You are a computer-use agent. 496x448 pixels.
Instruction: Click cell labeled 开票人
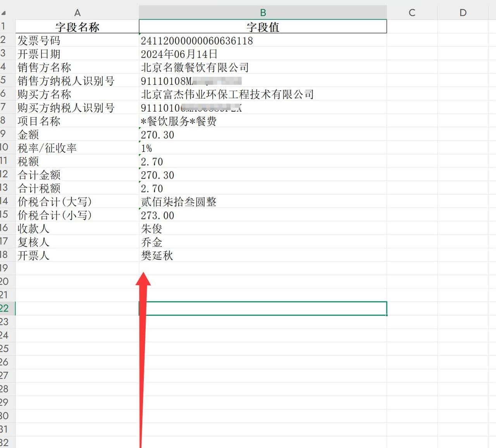[x=77, y=255]
